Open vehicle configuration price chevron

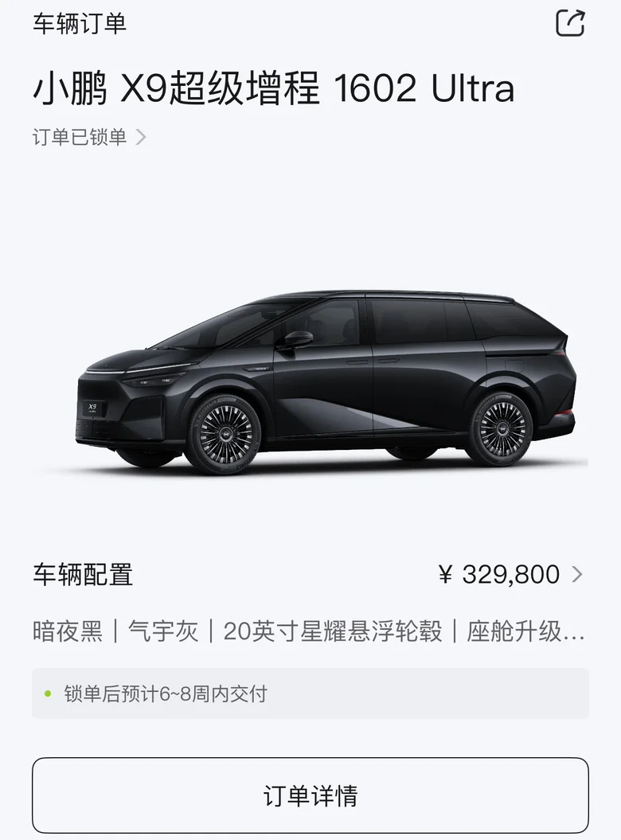click(577, 574)
